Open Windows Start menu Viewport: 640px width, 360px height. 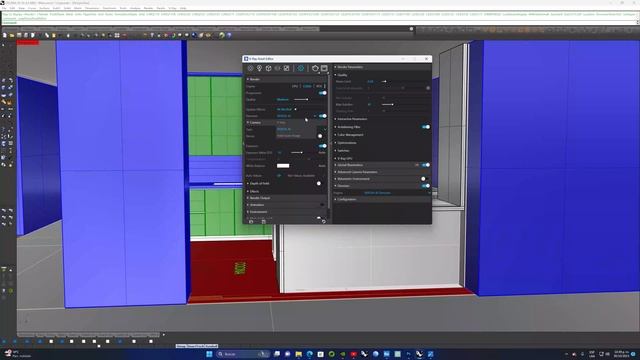click(x=209, y=354)
